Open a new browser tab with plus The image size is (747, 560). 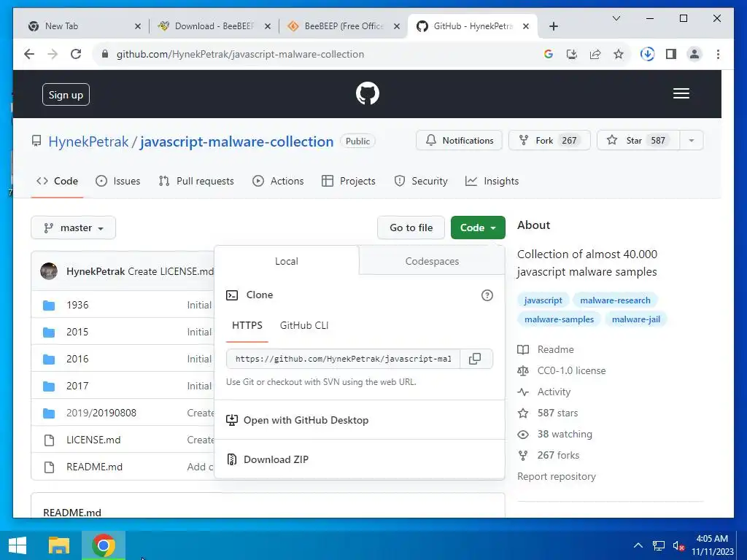coord(553,26)
